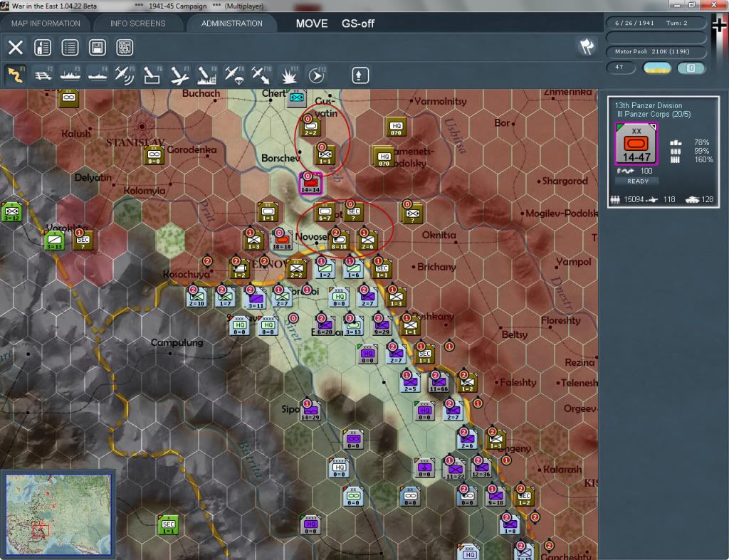The width and height of the screenshot is (729, 560).
Task: Select the F7 bomb airfield mode icon
Action: click(179, 75)
